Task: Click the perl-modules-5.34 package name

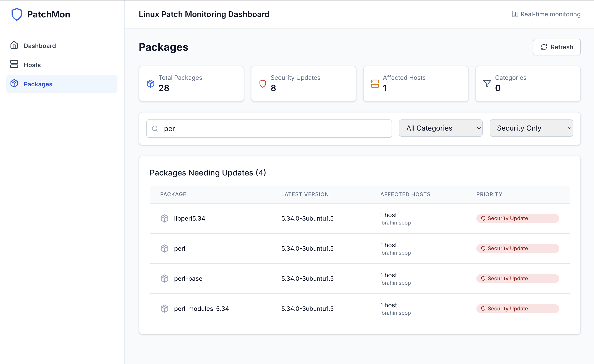Action: click(x=201, y=309)
